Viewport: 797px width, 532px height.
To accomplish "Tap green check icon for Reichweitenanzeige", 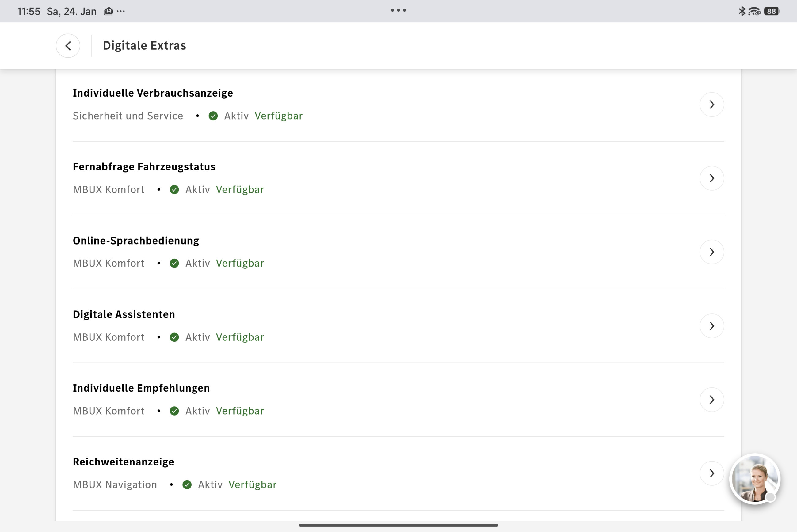I will point(187,485).
